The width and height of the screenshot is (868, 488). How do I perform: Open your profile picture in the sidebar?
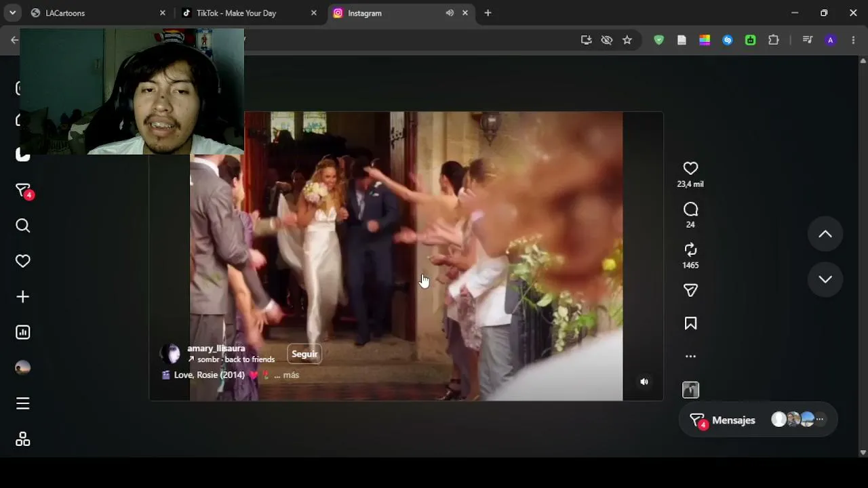22,368
